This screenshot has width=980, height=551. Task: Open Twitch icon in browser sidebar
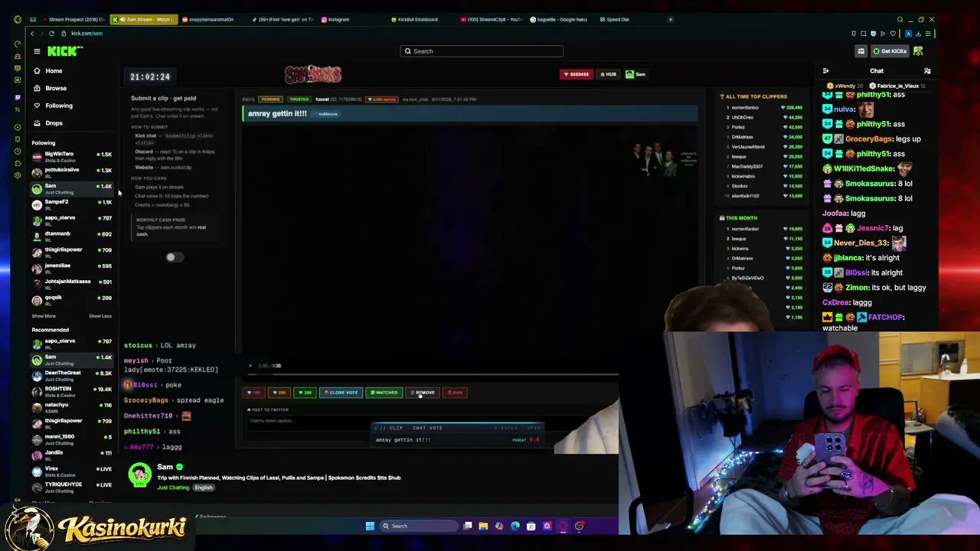(18, 97)
